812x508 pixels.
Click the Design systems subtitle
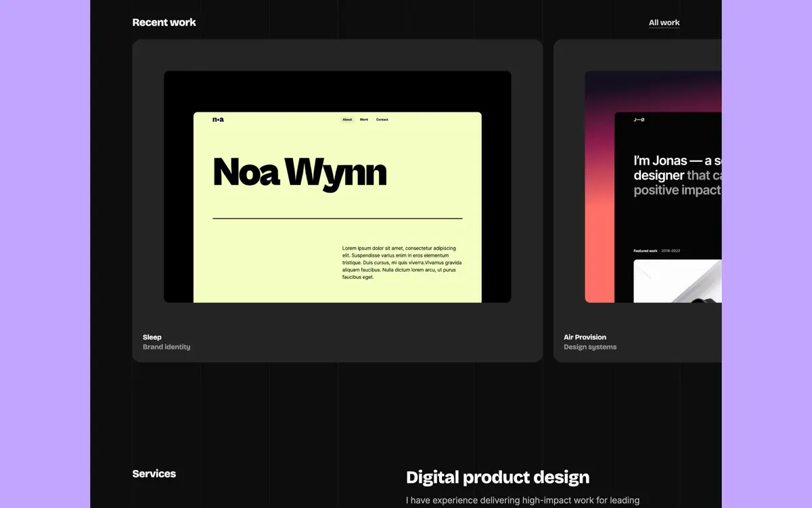point(590,347)
